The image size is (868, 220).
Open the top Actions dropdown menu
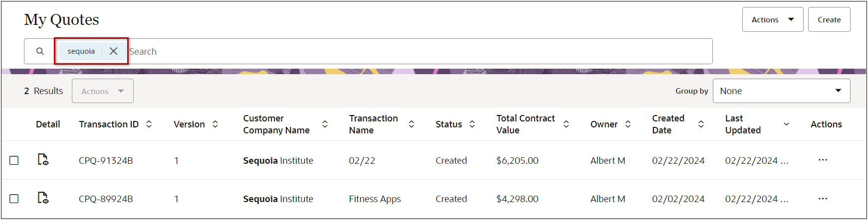coord(772,20)
